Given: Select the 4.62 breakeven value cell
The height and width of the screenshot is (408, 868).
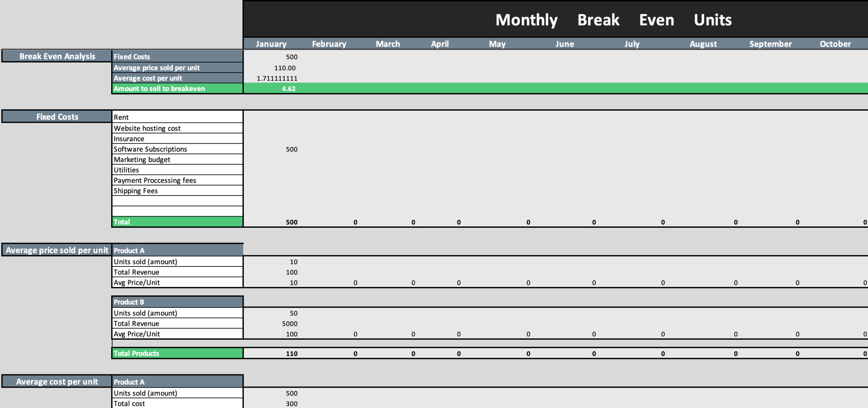Looking at the screenshot, I should [x=289, y=89].
